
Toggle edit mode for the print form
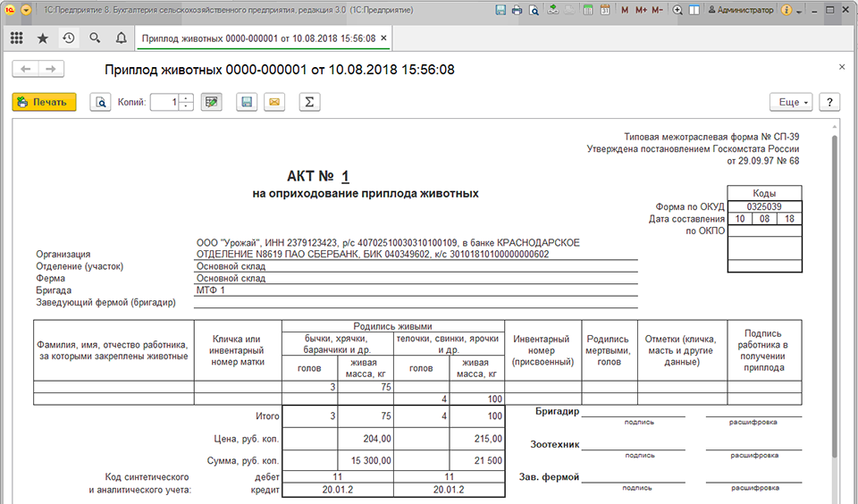click(211, 103)
